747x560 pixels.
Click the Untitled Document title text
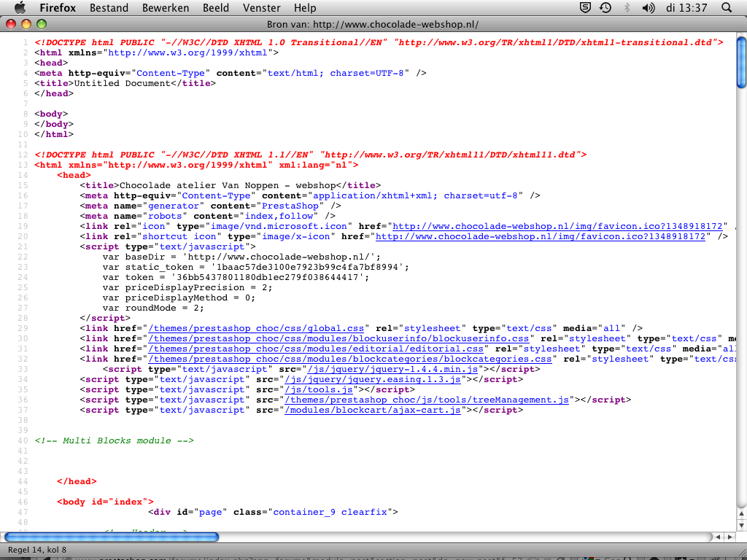122,83
